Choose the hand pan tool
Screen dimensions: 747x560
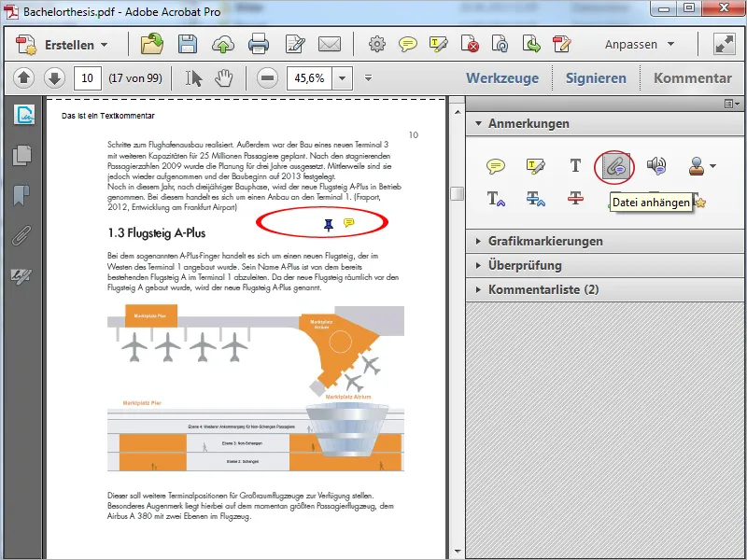click(x=223, y=78)
